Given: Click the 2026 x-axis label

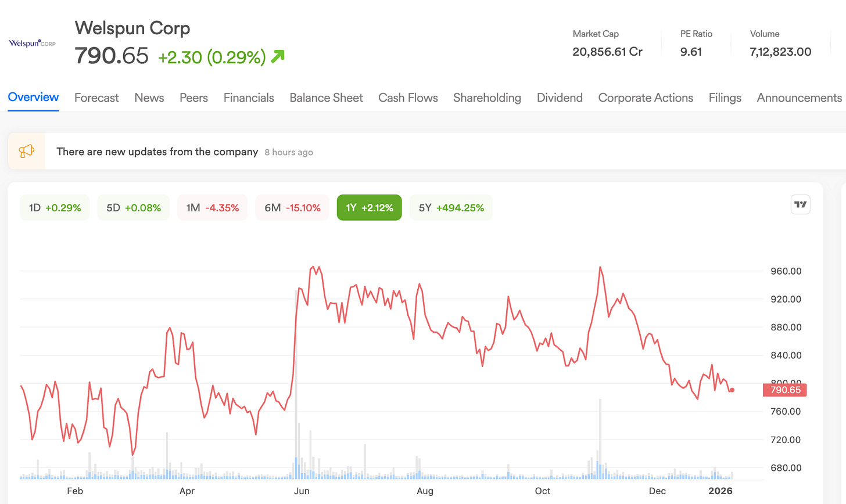Looking at the screenshot, I should tap(720, 491).
